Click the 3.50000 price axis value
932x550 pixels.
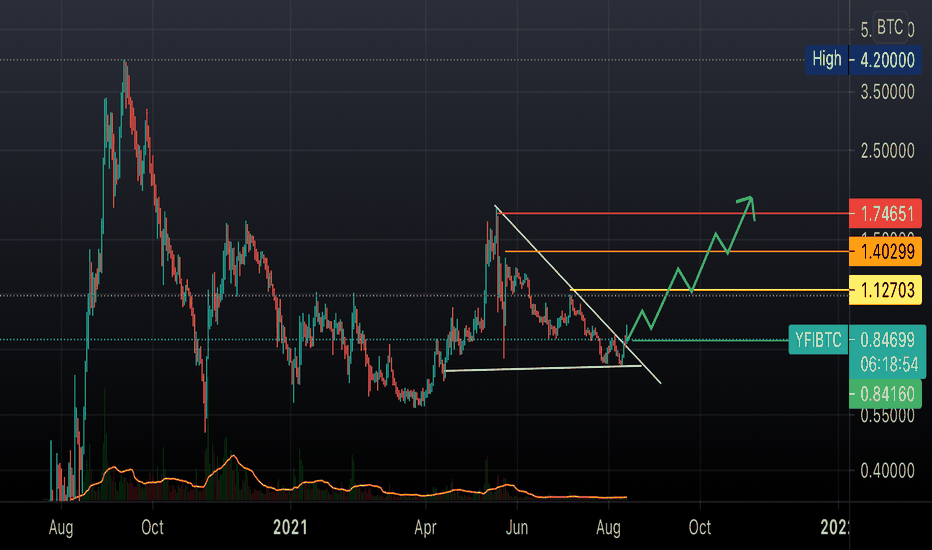tap(887, 92)
